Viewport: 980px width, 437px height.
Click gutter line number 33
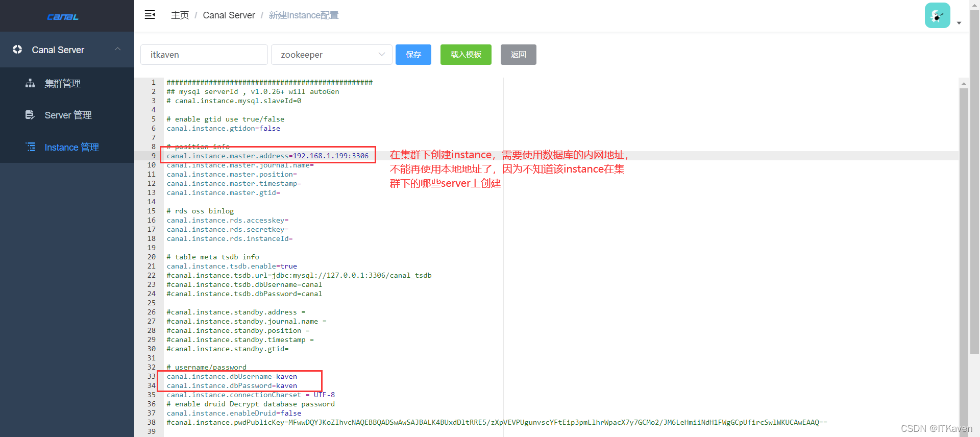click(x=151, y=376)
